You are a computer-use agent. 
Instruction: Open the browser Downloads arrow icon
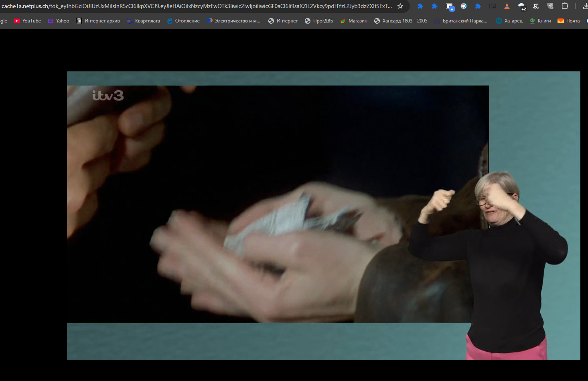point(585,6)
